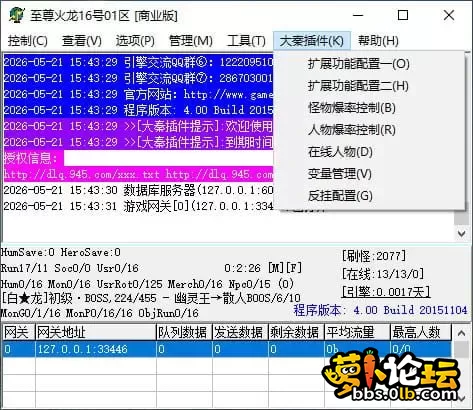Viewport: 473px width, 410px height.
Task: Click the gateway table scroll-up arrow
Action: pyautogui.click(x=462, y=333)
